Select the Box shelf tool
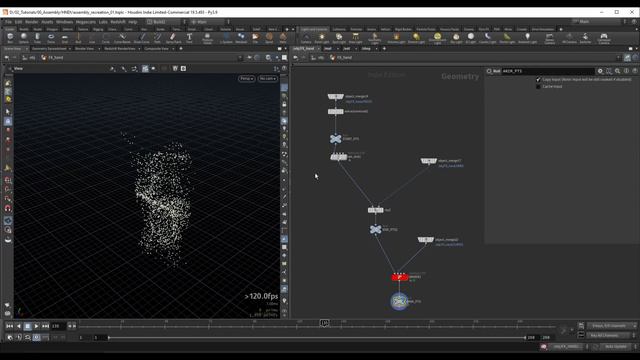The width and height of the screenshot is (640, 360). (x=10, y=38)
